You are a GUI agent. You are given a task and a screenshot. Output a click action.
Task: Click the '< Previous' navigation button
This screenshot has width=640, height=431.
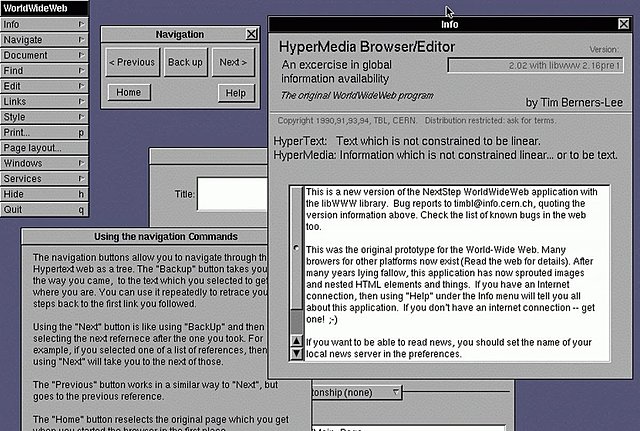click(132, 62)
